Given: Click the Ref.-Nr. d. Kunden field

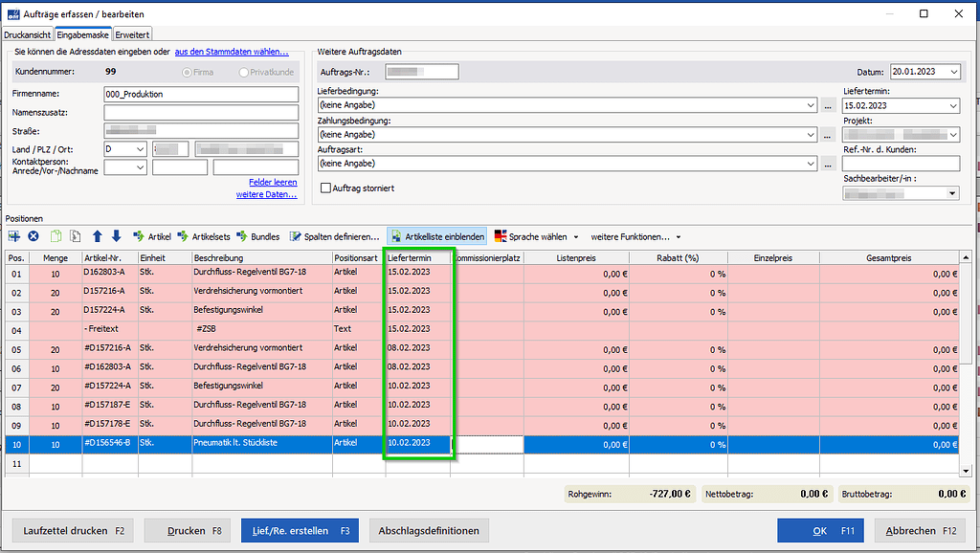Looking at the screenshot, I should tap(901, 164).
